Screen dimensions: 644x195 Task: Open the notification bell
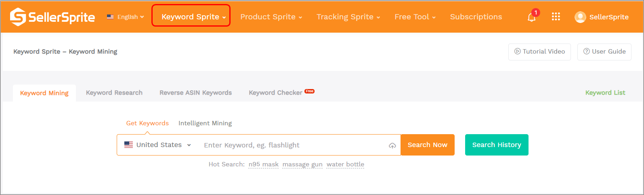[x=531, y=17]
